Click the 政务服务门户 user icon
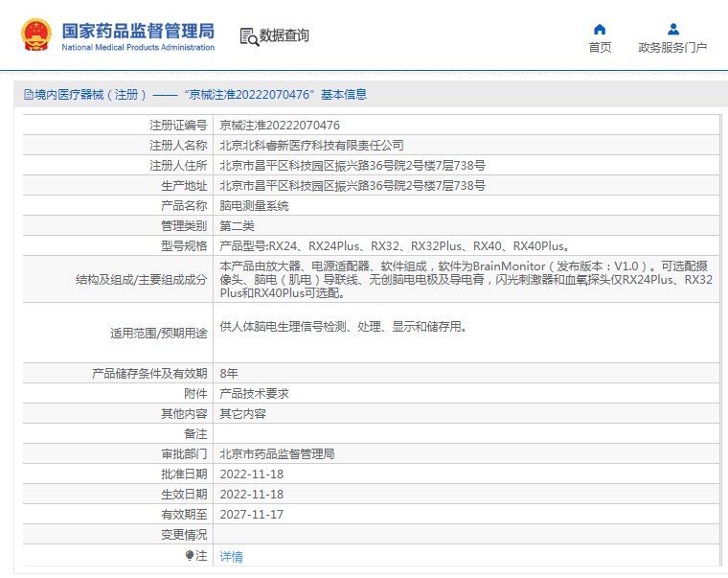 (x=672, y=30)
